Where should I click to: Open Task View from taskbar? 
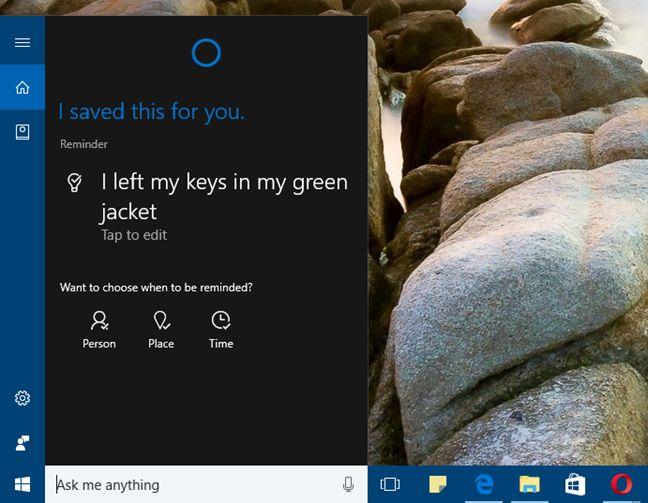391,485
